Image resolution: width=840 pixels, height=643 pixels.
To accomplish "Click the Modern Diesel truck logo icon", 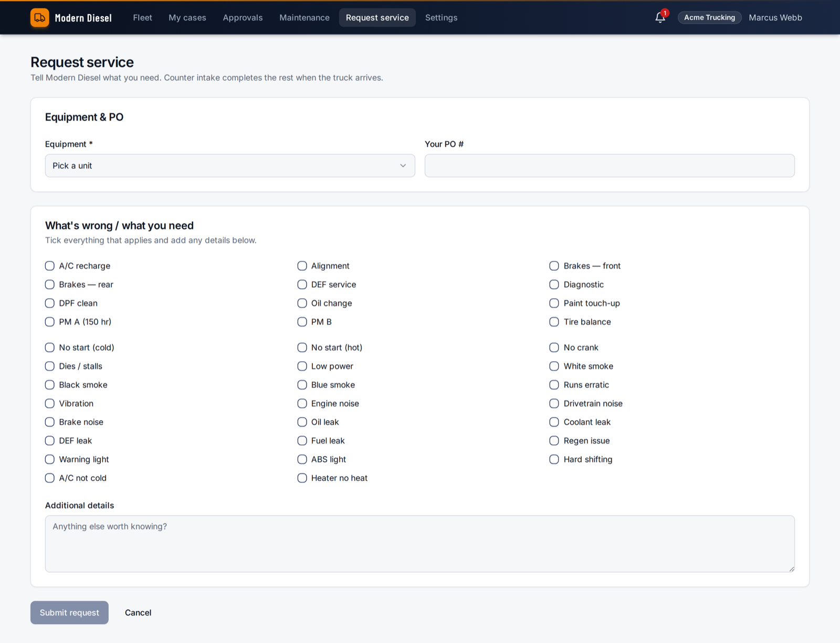I will click(x=39, y=17).
